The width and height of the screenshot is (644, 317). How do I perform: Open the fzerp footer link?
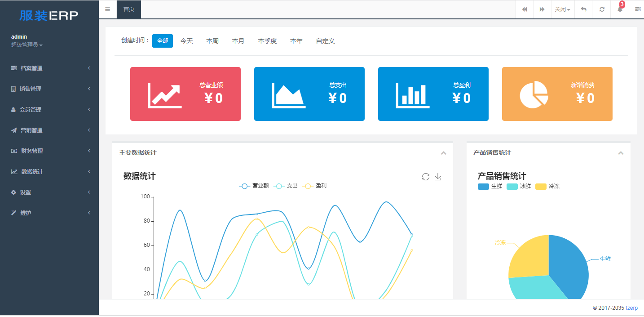click(x=631, y=308)
